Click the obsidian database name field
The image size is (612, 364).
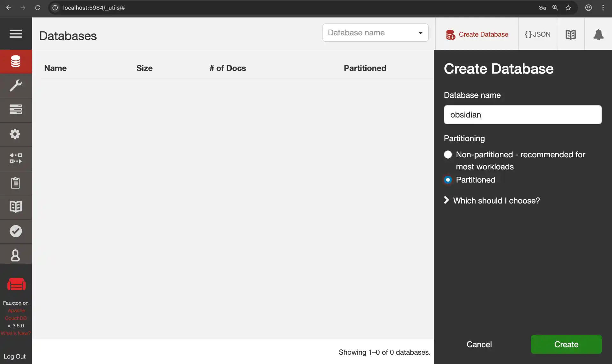(522, 115)
